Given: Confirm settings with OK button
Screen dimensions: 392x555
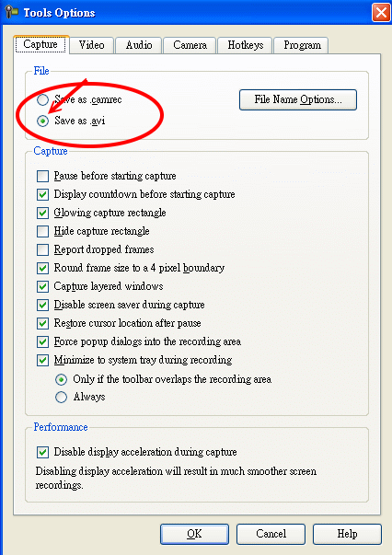Looking at the screenshot, I should click(194, 534).
